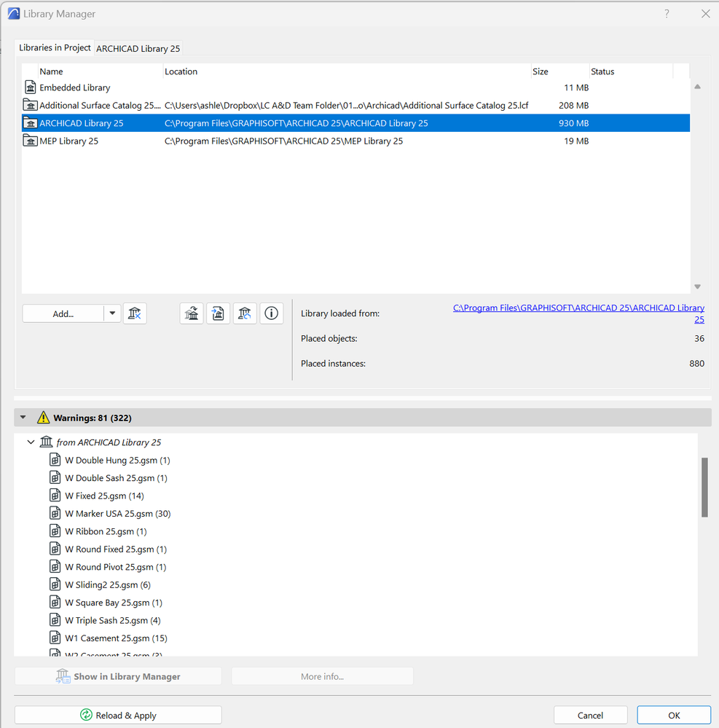The width and height of the screenshot is (719, 728).
Task: Click the Additional Surface Catalog location path
Action: coord(346,106)
